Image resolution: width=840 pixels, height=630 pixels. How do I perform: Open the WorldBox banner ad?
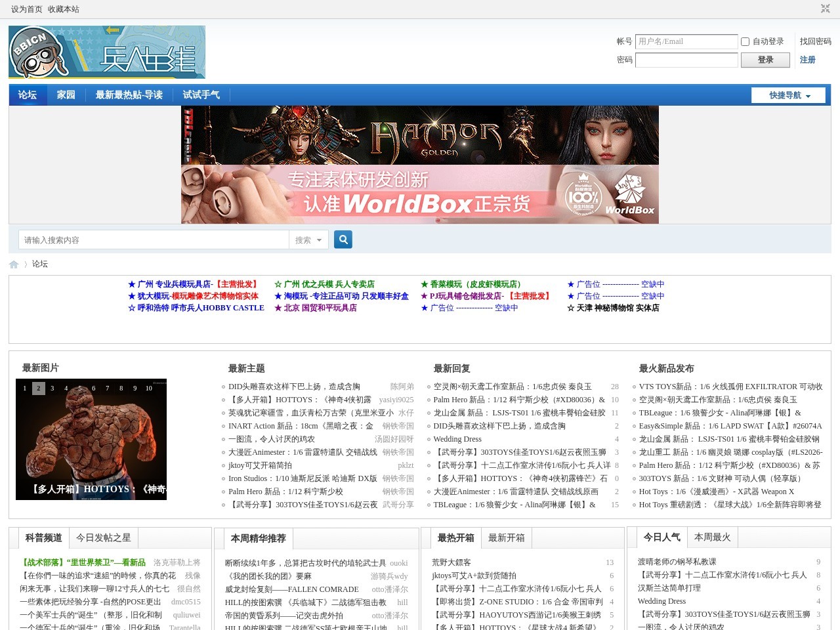click(420, 194)
